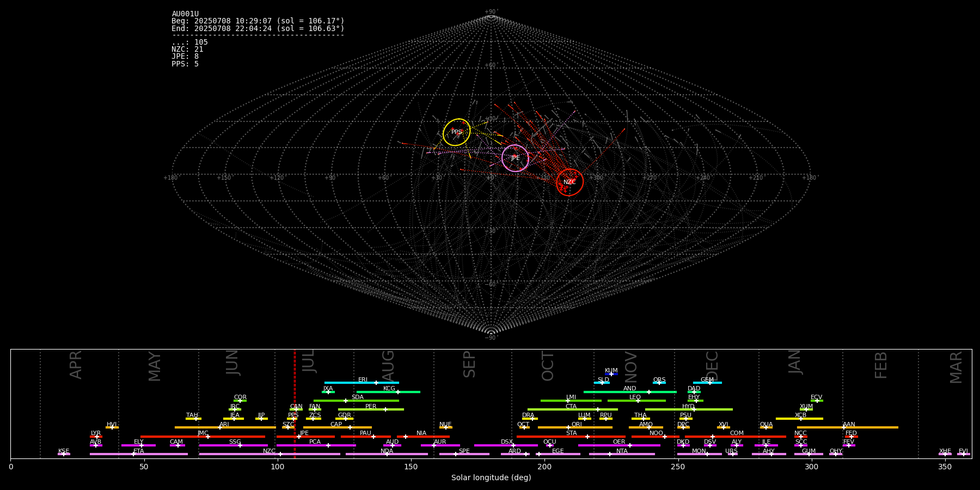Click the pink NDA shower bar

click(387, 454)
